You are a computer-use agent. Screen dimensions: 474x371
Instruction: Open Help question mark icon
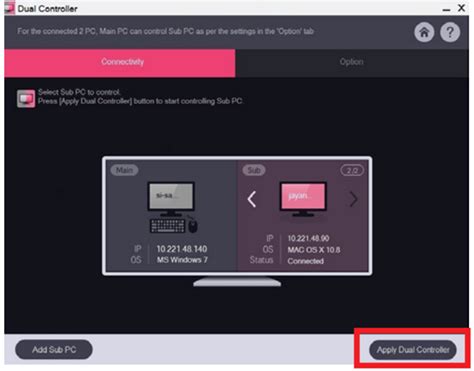click(450, 33)
